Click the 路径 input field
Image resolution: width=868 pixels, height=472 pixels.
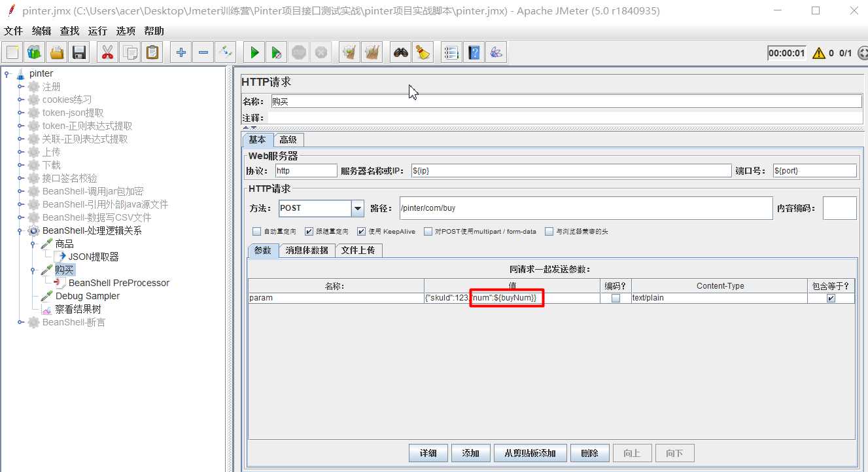click(585, 208)
